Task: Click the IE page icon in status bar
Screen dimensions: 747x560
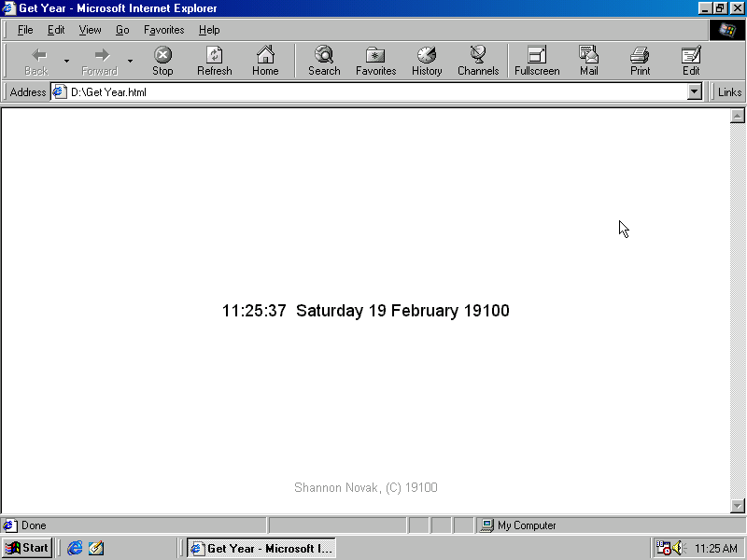Action: (x=9, y=525)
